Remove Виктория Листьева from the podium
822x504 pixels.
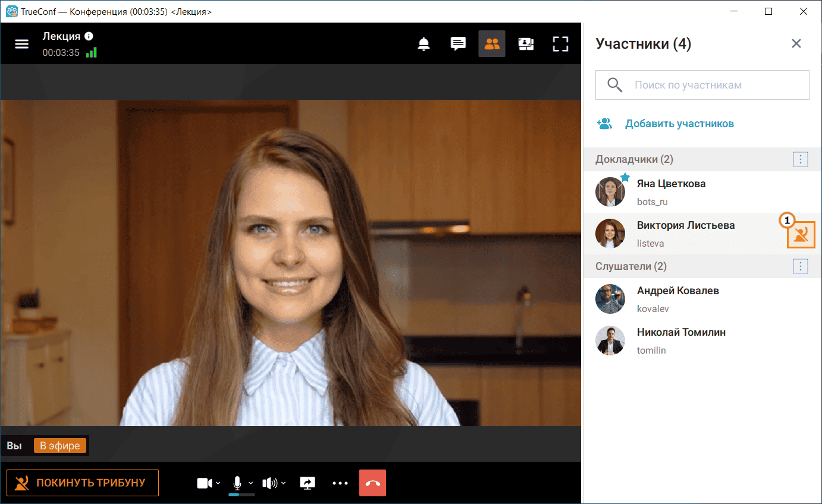pyautogui.click(x=801, y=234)
